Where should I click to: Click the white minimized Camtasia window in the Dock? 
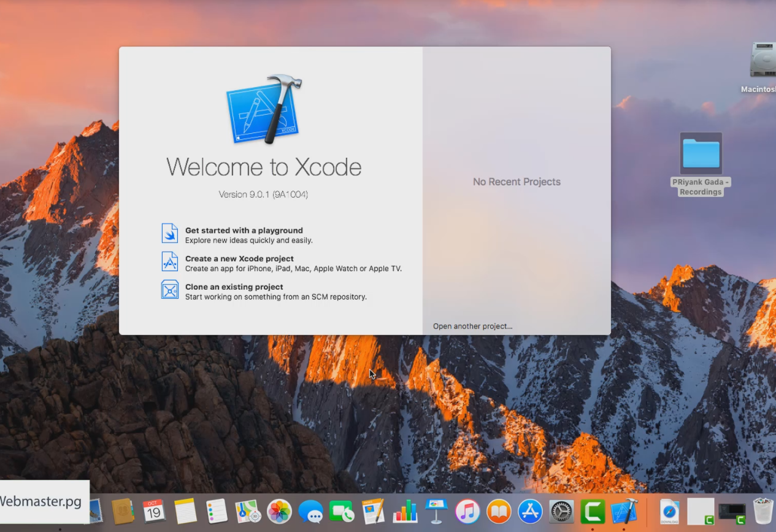[x=701, y=511]
